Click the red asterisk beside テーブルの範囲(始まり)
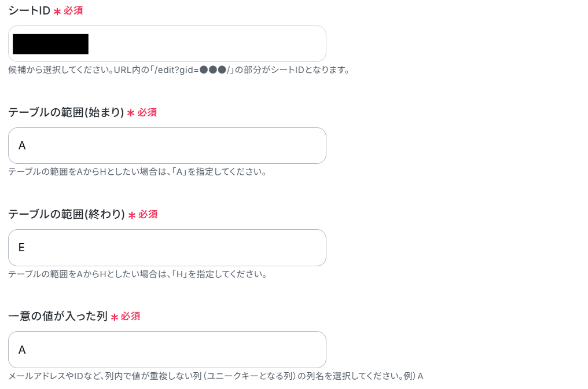The height and width of the screenshot is (389, 588). coord(131,113)
